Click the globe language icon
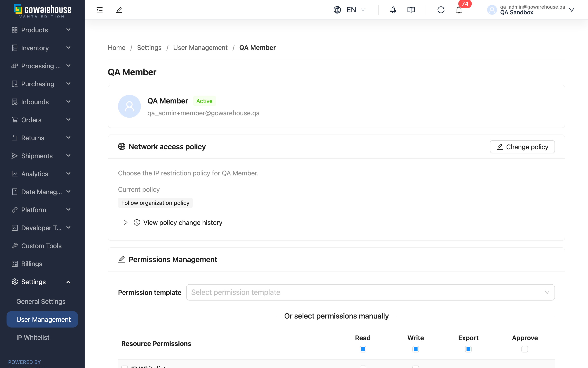The height and width of the screenshot is (368, 588). 337,10
